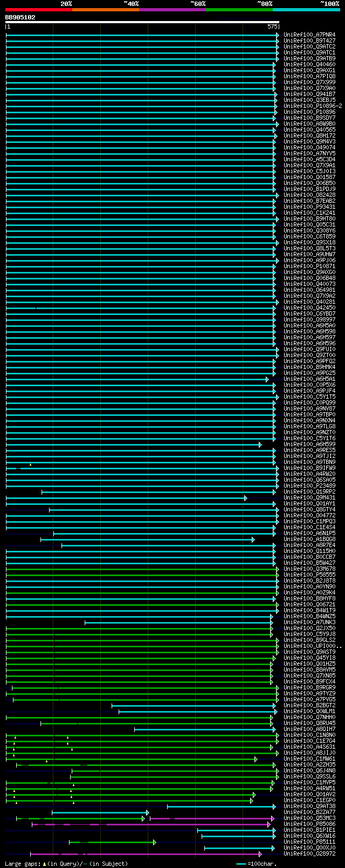Select hit label UniRef100_O82428
The width and height of the screenshot is (345, 868).
(309, 195)
